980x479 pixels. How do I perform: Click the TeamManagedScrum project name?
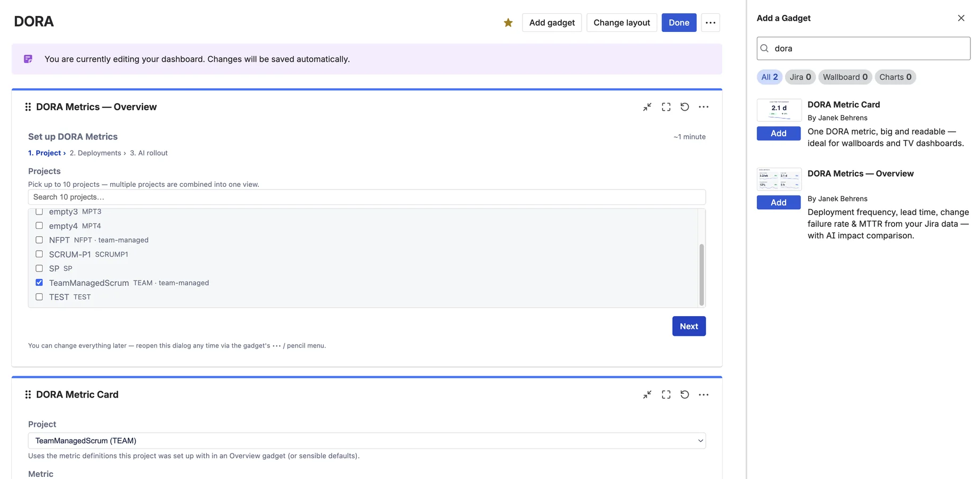click(x=89, y=283)
